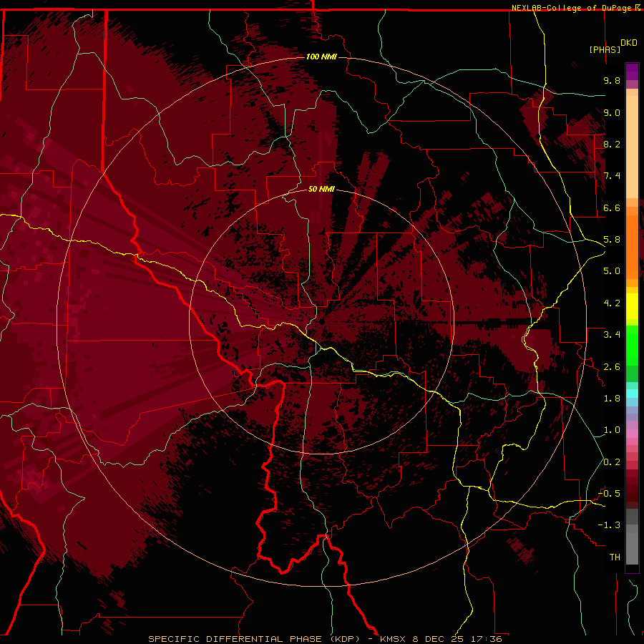Viewport: 644px width, 644px height.
Task: Click the TH threshold label
Action: [x=615, y=557]
